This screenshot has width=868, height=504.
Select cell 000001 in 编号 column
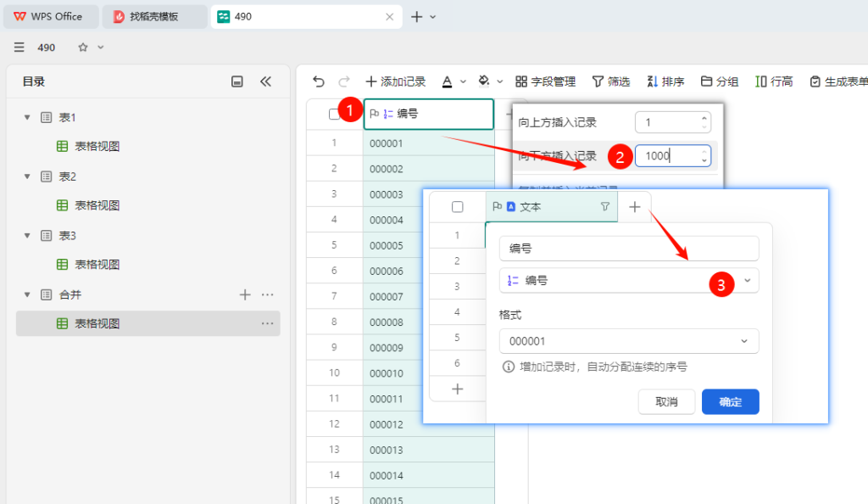(428, 143)
